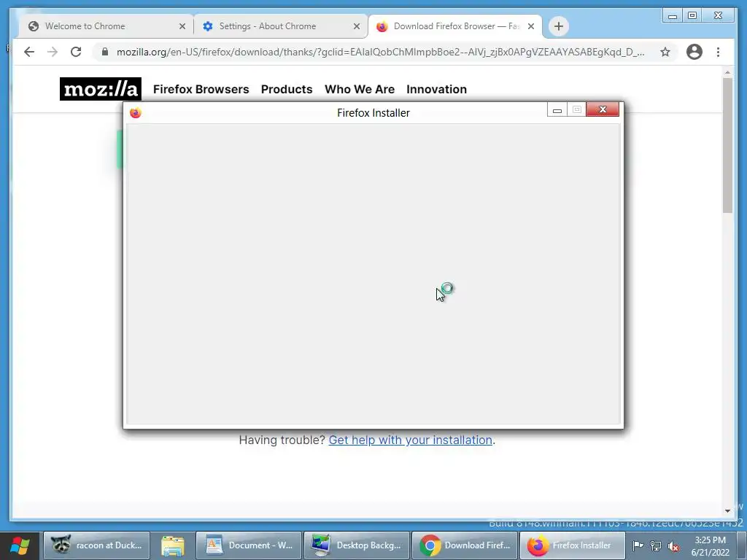Switch to the Download Firef... Chrome taskbar button
Screen dimensions: 747x560
(465, 545)
